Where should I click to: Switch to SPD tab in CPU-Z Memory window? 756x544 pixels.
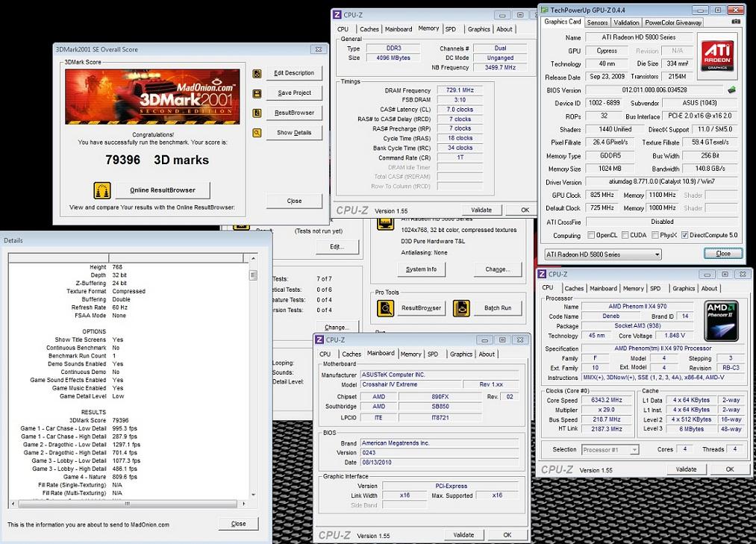coord(450,29)
